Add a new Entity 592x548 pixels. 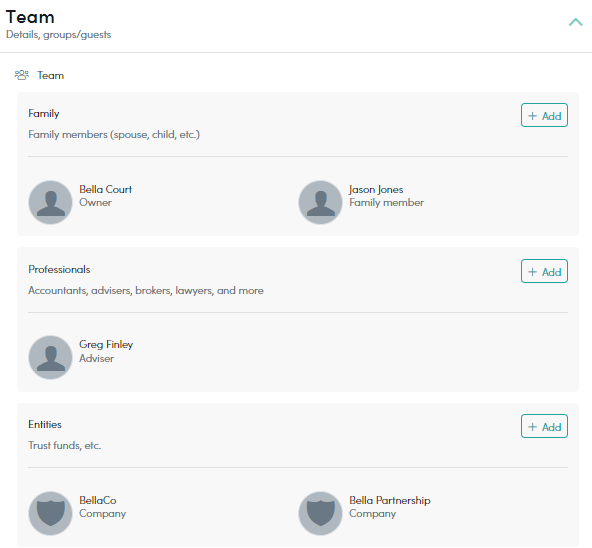pyautogui.click(x=544, y=426)
